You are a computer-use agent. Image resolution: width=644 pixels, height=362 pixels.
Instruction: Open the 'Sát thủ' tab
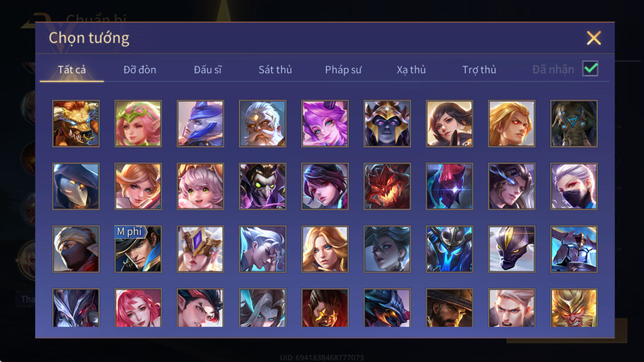tap(275, 70)
